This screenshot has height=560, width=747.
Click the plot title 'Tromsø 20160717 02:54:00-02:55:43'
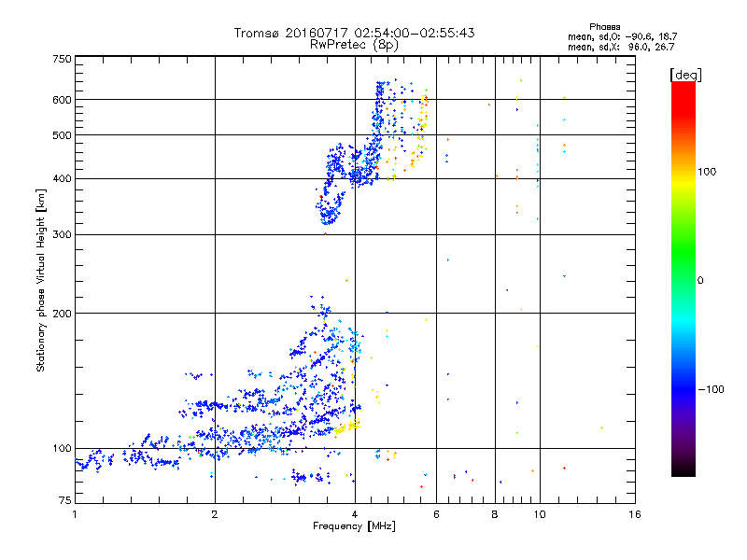click(354, 33)
